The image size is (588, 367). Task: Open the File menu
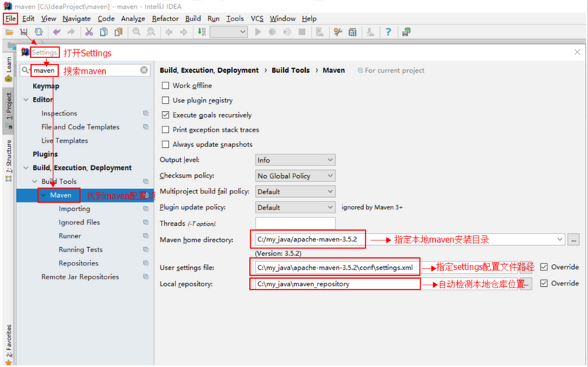point(10,18)
